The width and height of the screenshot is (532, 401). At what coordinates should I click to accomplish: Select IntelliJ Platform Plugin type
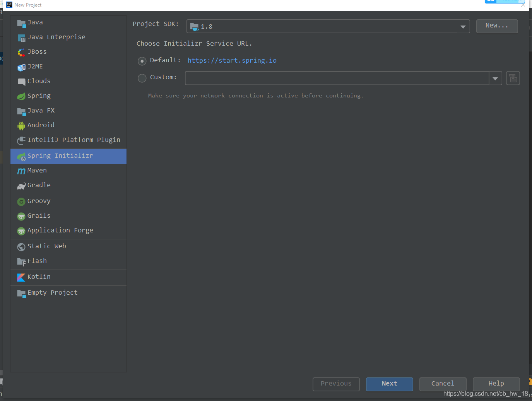pyautogui.click(x=68, y=140)
